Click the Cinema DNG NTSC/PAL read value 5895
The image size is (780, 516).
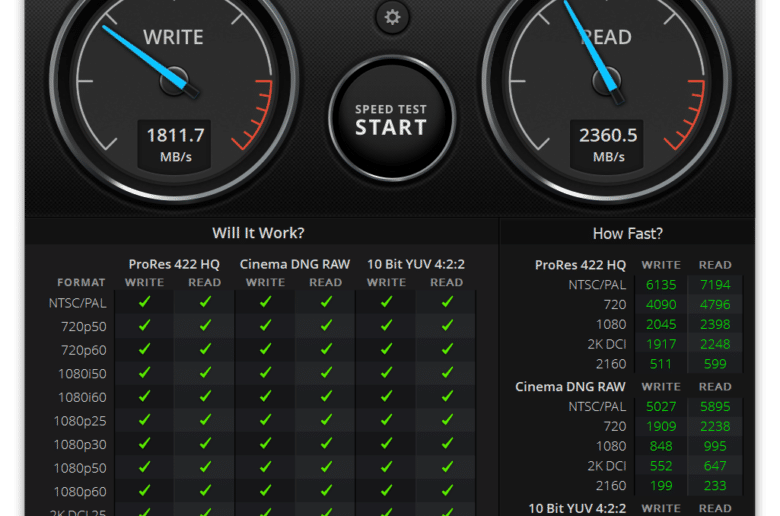pyautogui.click(x=715, y=407)
